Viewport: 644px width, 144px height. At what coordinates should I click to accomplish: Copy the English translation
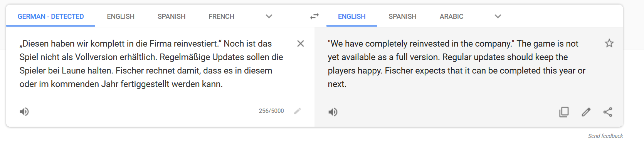tap(564, 112)
